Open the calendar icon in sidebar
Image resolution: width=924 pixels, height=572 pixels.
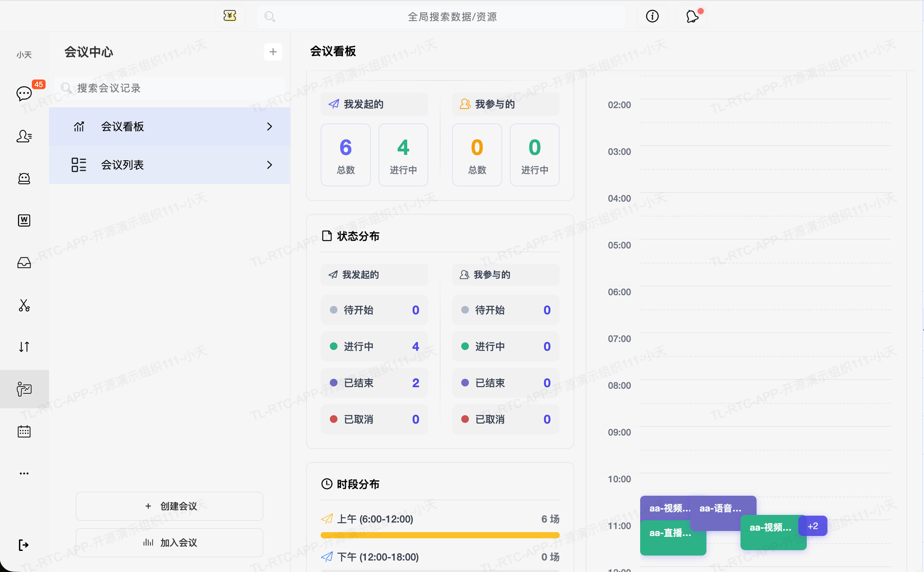pyautogui.click(x=24, y=431)
